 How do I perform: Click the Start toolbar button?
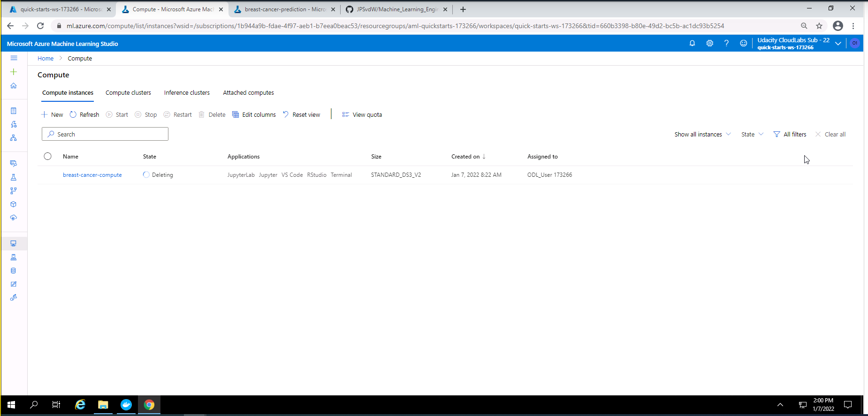117,114
